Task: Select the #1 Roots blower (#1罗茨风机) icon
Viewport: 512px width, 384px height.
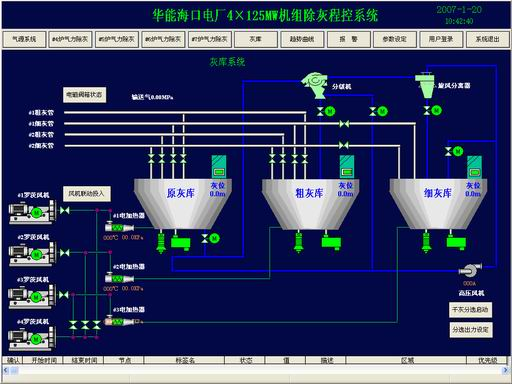Action: (x=32, y=212)
